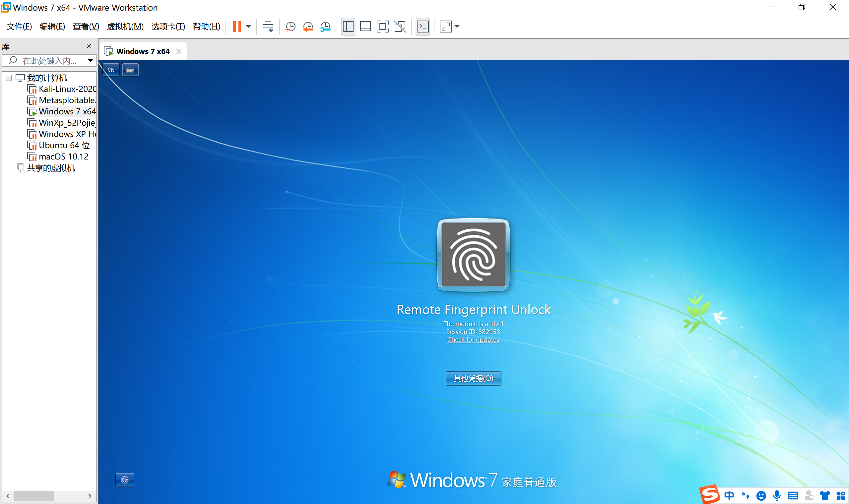Open the console view icon

click(x=423, y=27)
